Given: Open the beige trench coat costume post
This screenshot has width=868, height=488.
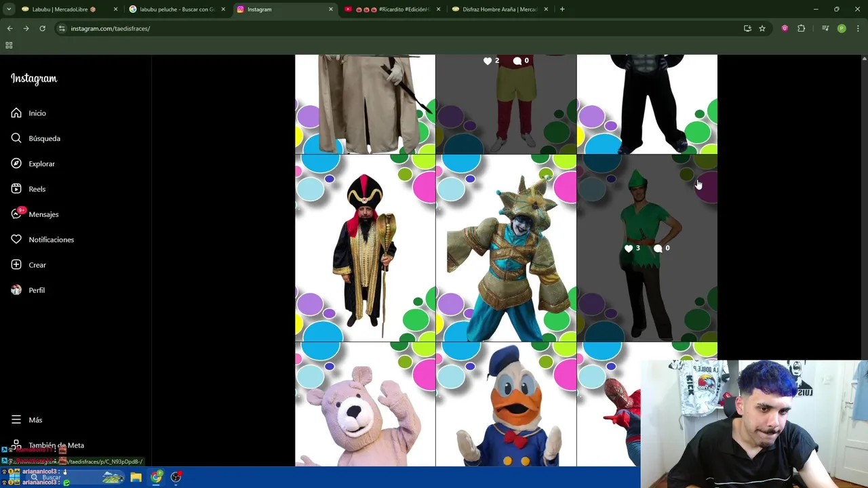Looking at the screenshot, I should [x=365, y=104].
